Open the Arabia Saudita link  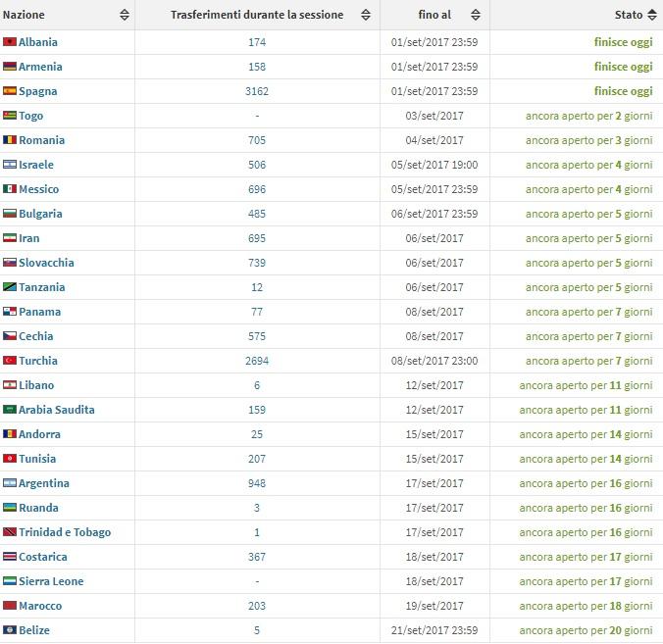(x=57, y=410)
